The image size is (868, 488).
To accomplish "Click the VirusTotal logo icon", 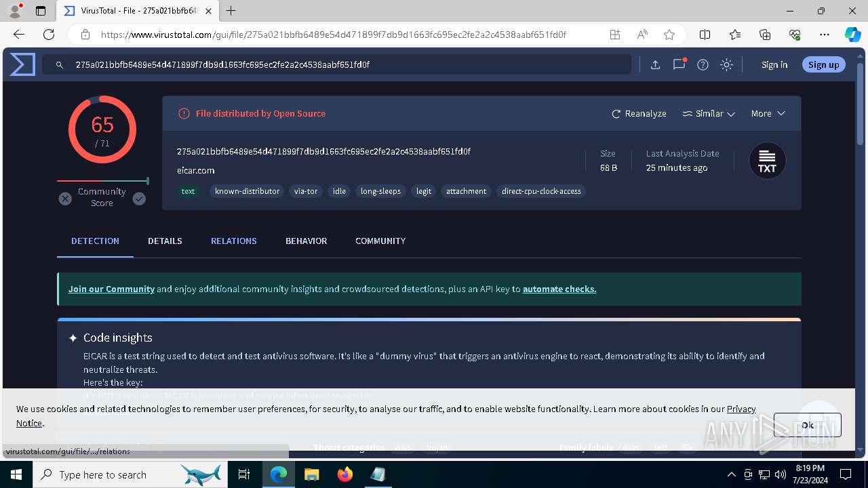I will coord(22,64).
